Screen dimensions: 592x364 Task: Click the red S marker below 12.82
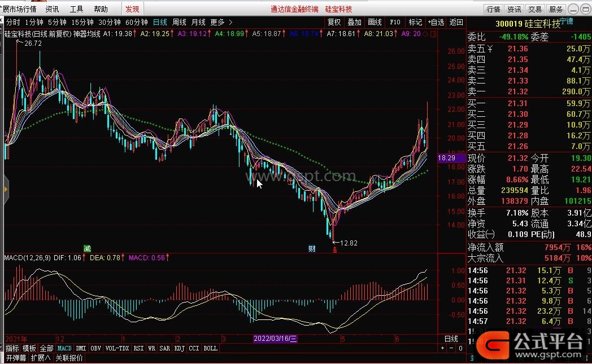[x=335, y=249]
